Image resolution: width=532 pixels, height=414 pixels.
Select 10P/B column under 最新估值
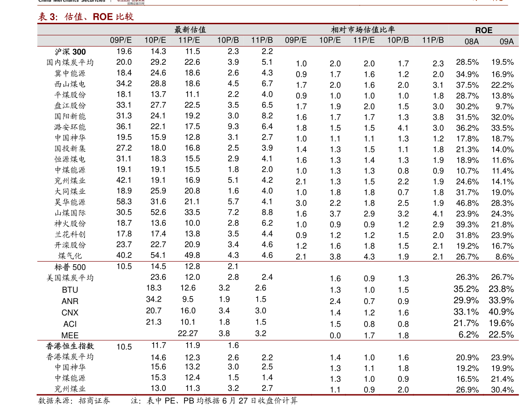point(228,40)
